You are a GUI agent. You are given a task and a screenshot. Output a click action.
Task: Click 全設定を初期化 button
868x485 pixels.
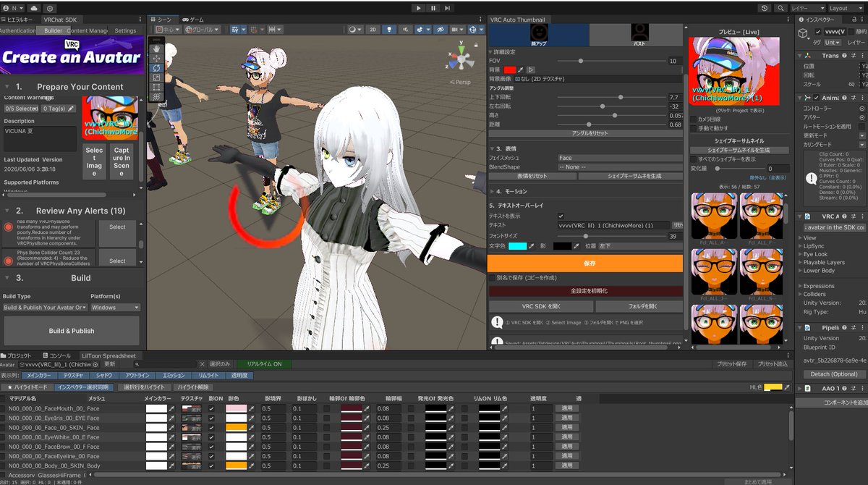point(585,290)
